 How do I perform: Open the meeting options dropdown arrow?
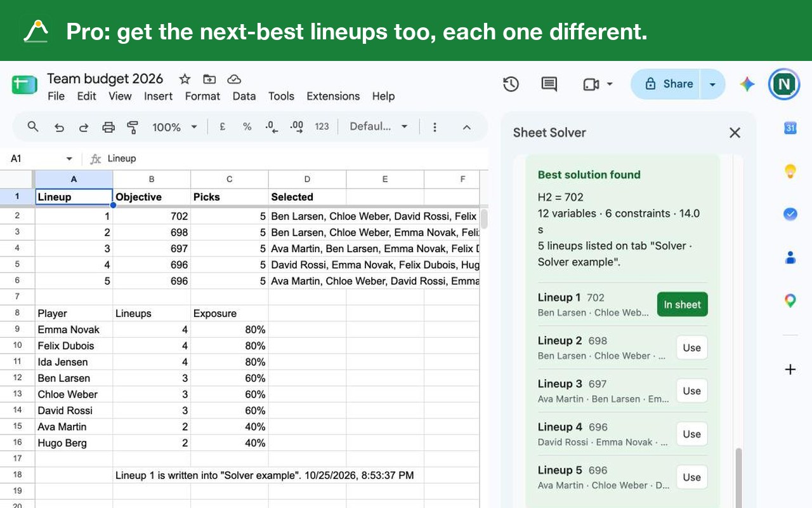pyautogui.click(x=610, y=84)
